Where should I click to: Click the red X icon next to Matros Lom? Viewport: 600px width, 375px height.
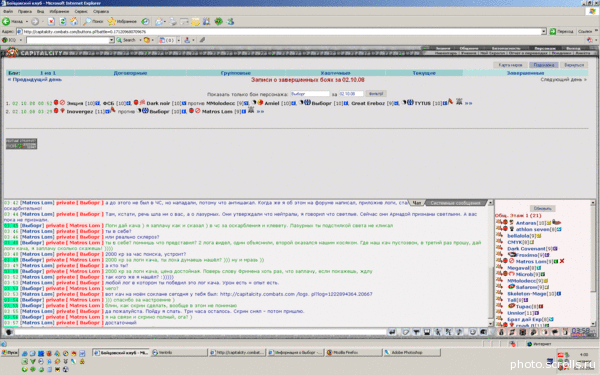tap(562, 261)
